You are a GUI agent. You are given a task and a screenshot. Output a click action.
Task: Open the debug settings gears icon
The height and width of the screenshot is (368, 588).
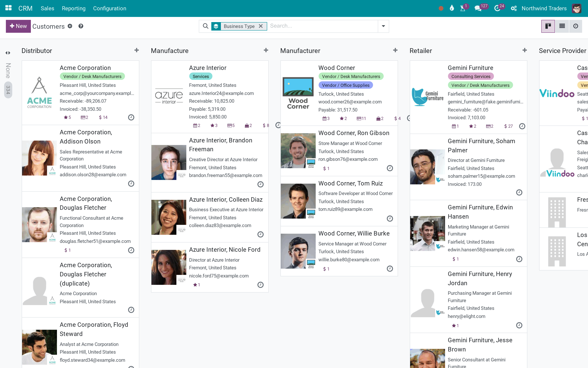pyautogui.click(x=514, y=8)
